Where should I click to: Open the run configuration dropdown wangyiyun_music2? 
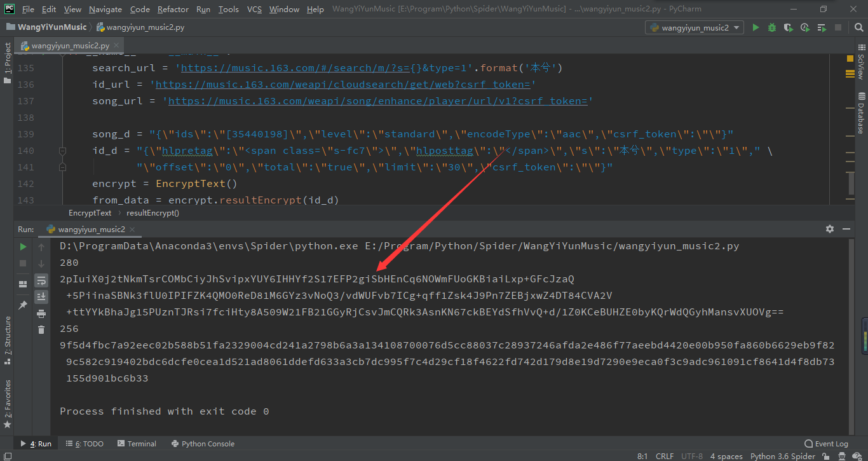695,27
